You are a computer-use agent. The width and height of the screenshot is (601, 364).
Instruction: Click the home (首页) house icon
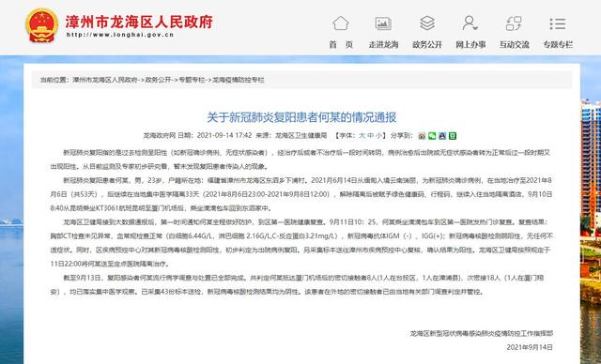tap(341, 23)
